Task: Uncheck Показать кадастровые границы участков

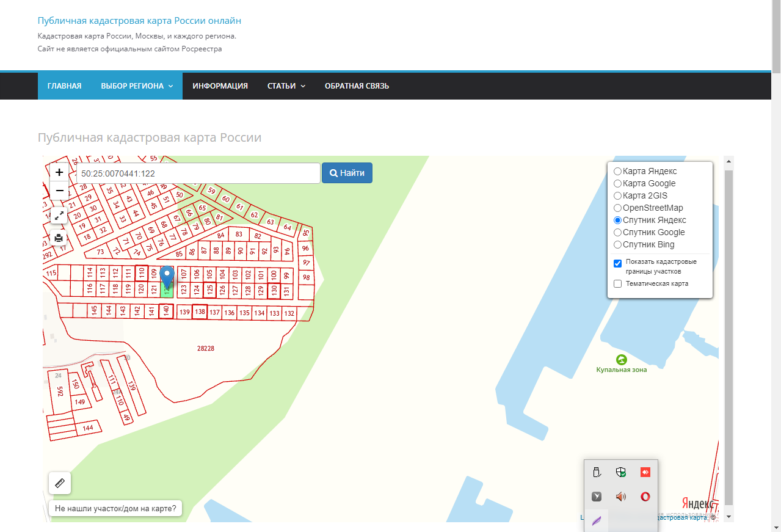Action: click(617, 263)
